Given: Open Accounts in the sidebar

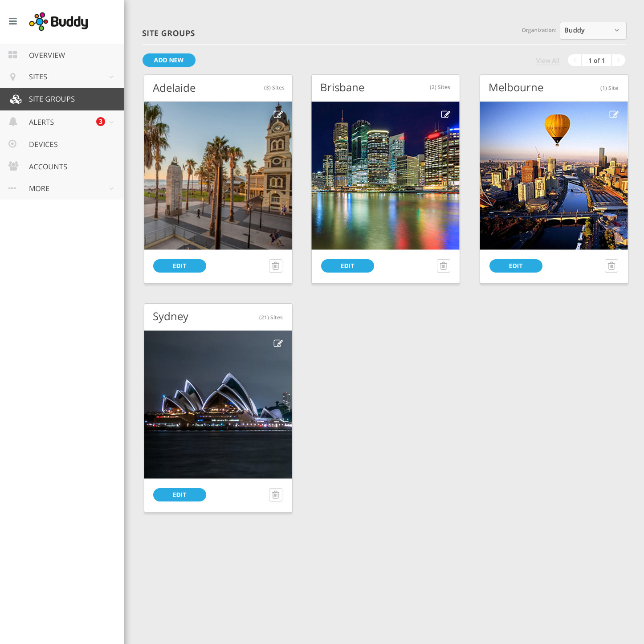Looking at the screenshot, I should [x=62, y=166].
